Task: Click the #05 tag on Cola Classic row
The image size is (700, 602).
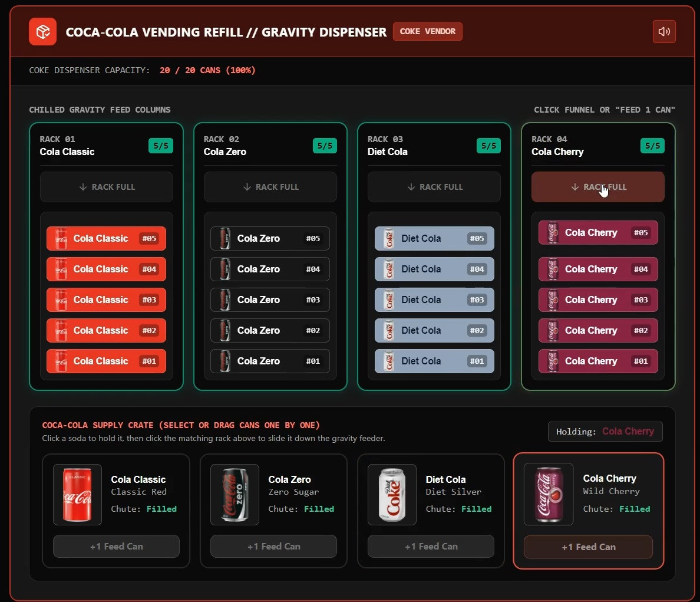Action: [x=149, y=238]
